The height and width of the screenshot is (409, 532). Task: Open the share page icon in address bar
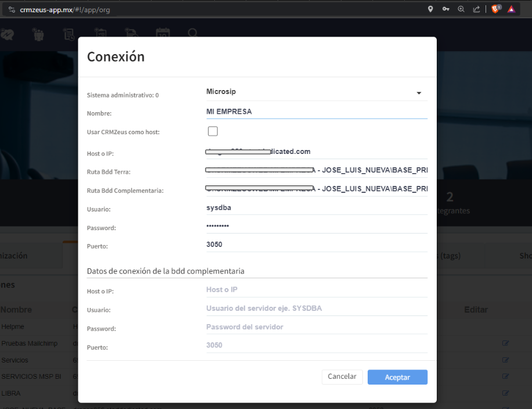(x=477, y=9)
